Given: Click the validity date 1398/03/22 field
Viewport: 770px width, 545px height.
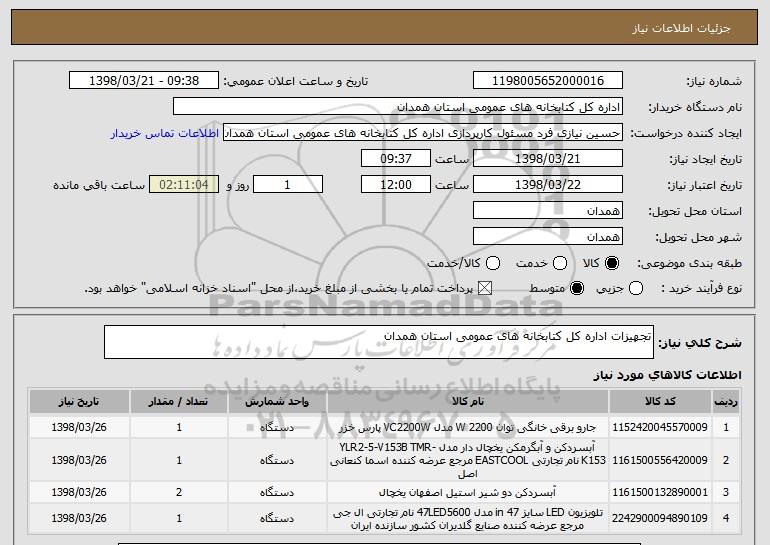Looking at the screenshot, I should (x=546, y=185).
